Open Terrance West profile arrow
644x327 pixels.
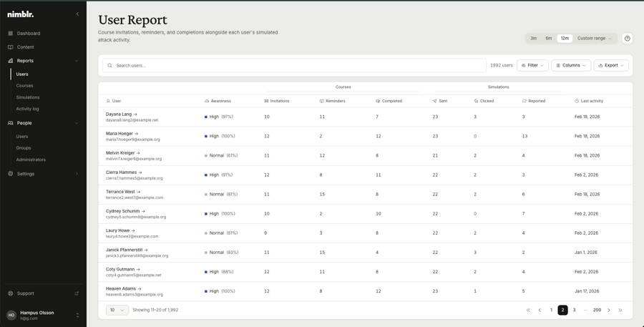tap(138, 192)
